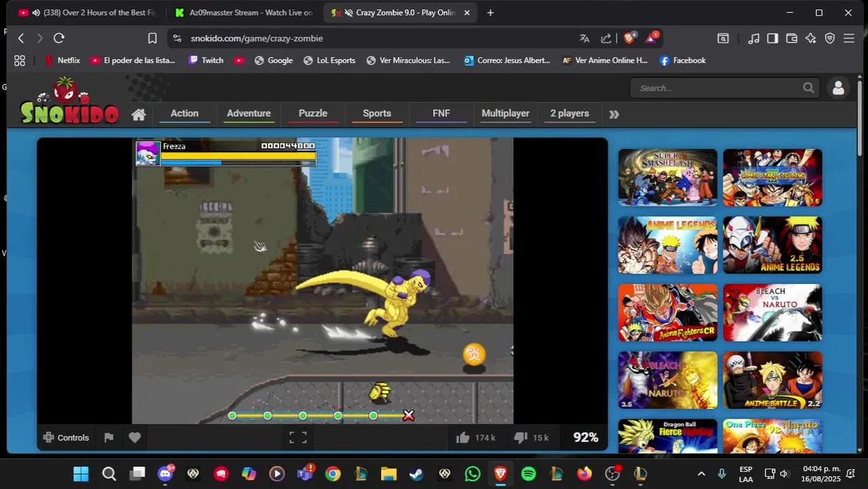This screenshot has width=868, height=489.
Task: Open the page translate icon
Action: pyautogui.click(x=584, y=38)
